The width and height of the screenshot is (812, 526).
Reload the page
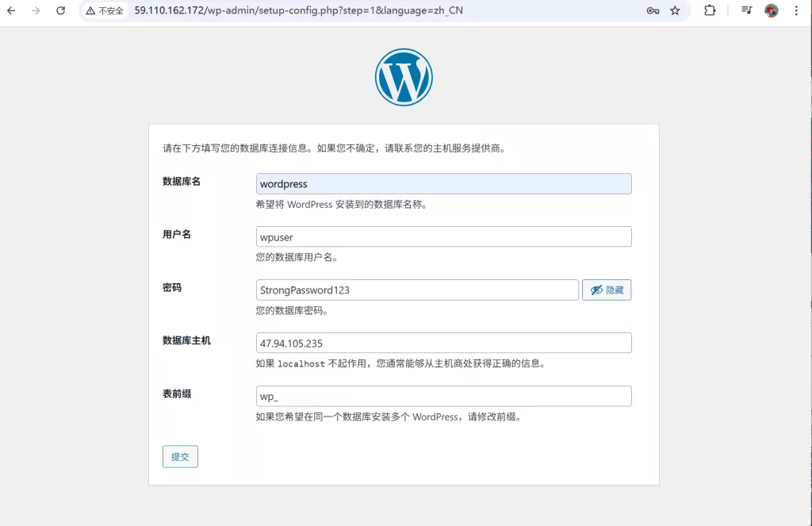pyautogui.click(x=61, y=11)
